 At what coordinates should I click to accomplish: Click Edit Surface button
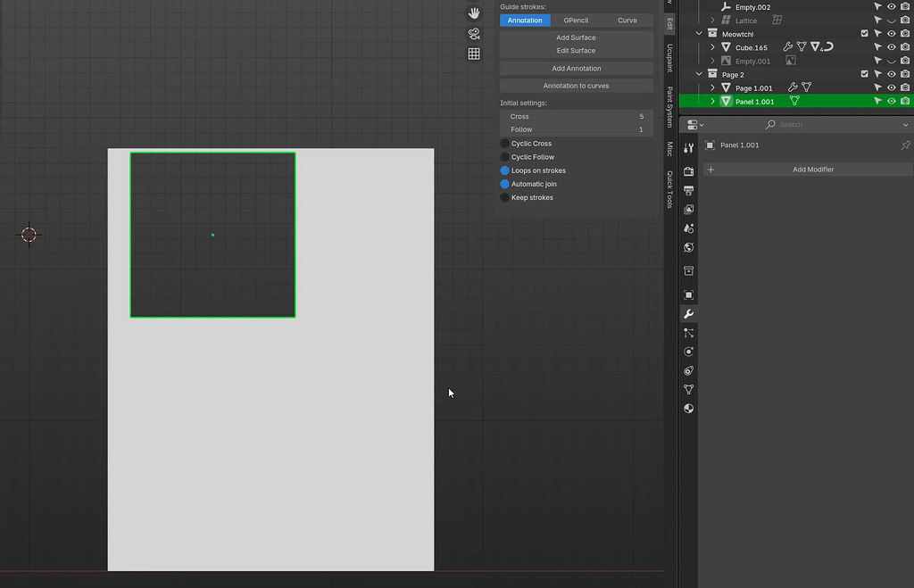(x=576, y=51)
